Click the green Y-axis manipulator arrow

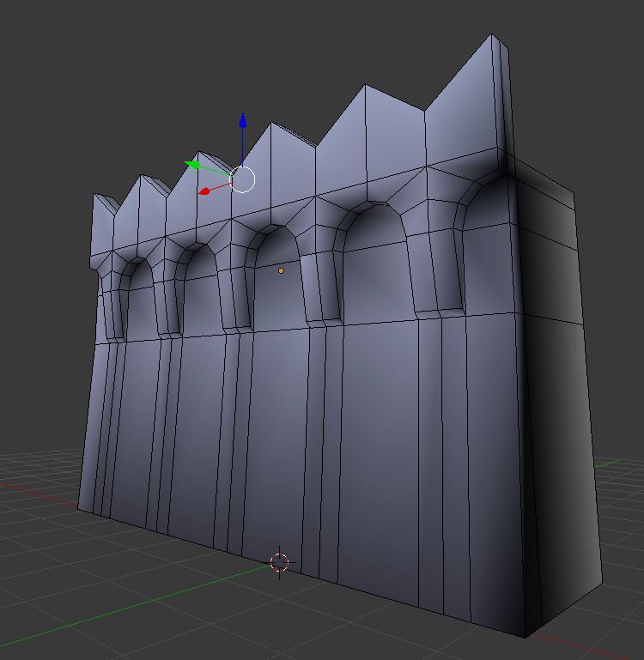192,165
